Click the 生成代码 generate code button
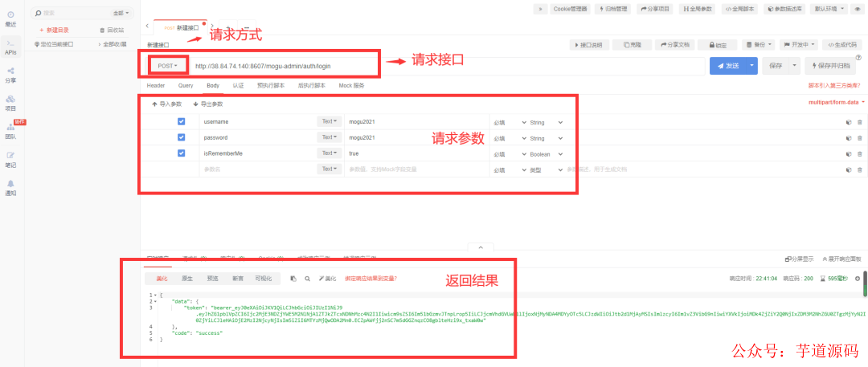This screenshot has height=367, width=868. [x=842, y=45]
